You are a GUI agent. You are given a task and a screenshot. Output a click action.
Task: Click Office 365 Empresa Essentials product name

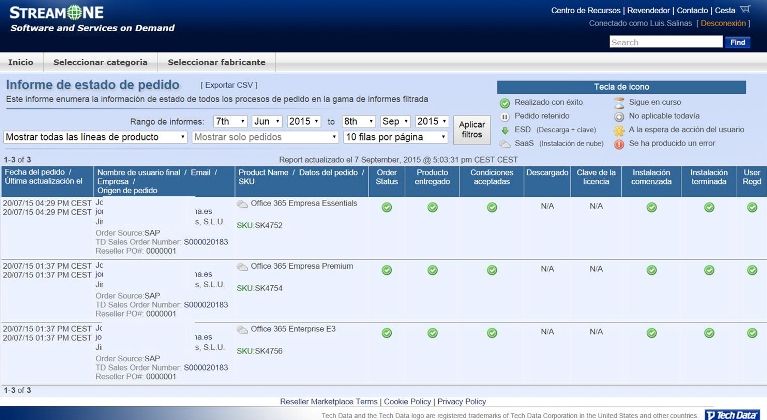coord(304,203)
